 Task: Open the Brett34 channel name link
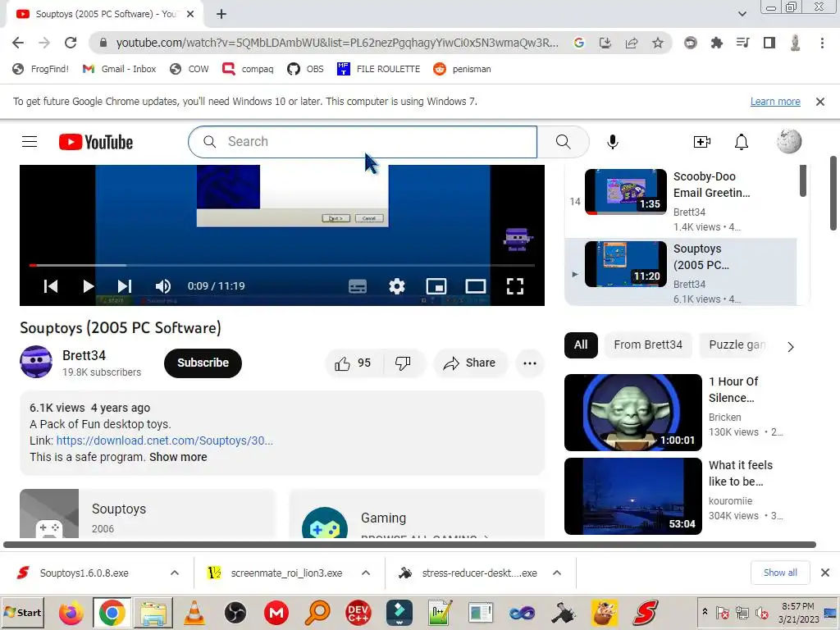(84, 356)
